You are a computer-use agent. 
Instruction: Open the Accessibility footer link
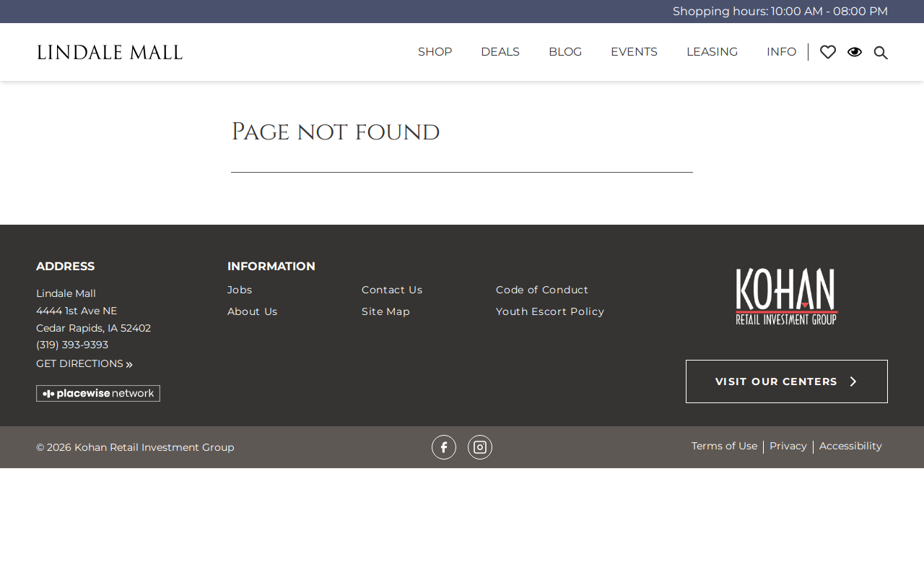[x=850, y=446]
